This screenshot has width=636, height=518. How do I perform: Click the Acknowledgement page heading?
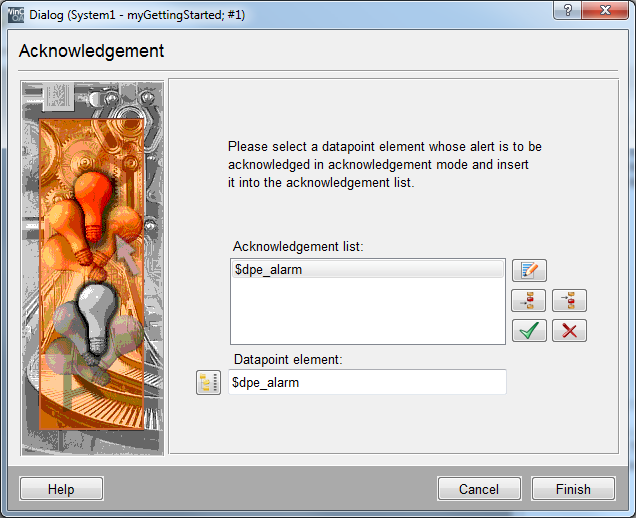point(91,51)
